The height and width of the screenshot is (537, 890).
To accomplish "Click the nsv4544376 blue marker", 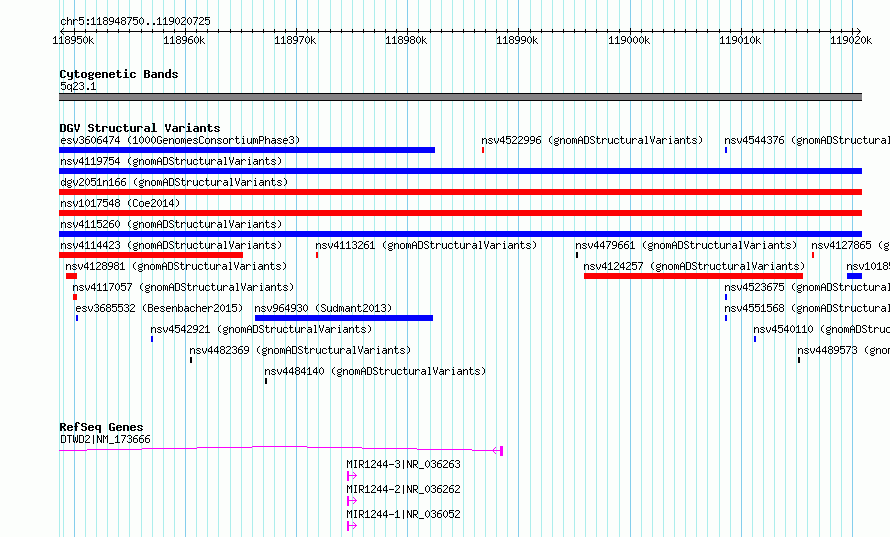I will coord(726,150).
